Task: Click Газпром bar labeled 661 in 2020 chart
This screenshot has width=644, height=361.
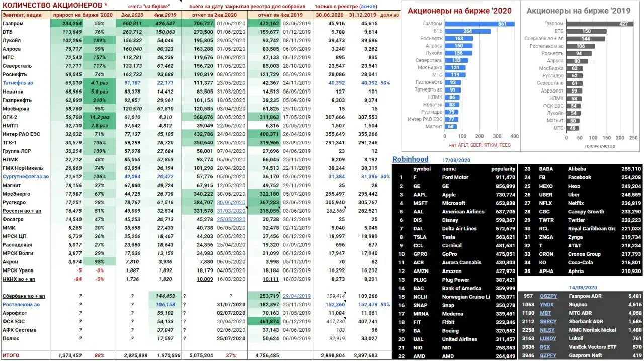Action: tap(479, 24)
